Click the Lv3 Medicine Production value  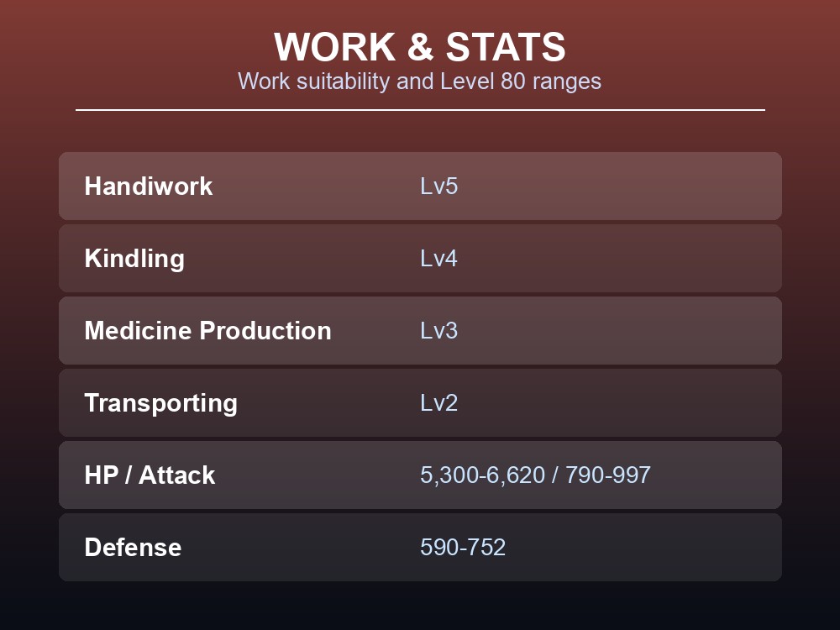point(438,330)
